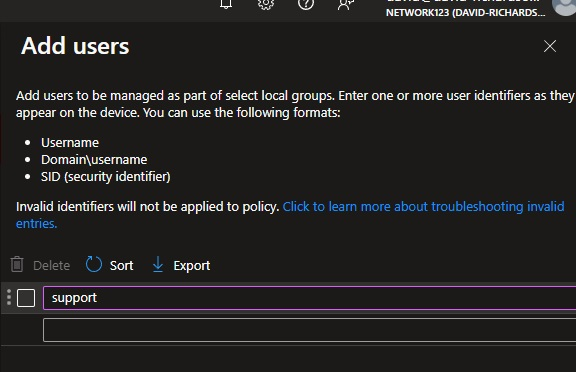Viewport: 576px width, 372px height.
Task: Grab the three-dot drag handle beside support row
Action: [9, 297]
